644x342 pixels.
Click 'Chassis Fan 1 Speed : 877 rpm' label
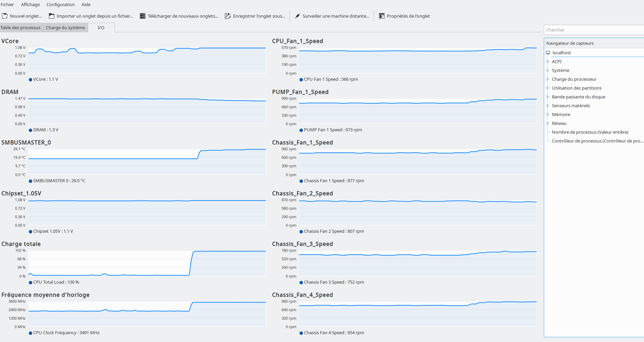tap(334, 181)
